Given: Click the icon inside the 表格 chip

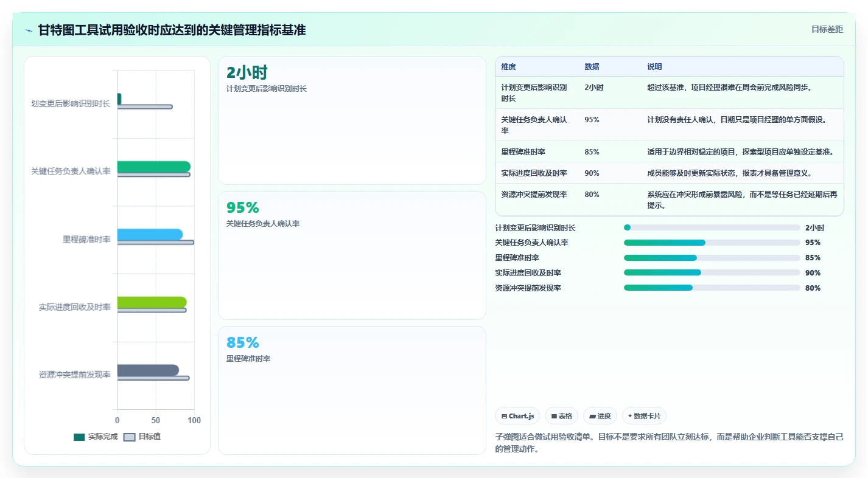Looking at the screenshot, I should pyautogui.click(x=554, y=416).
